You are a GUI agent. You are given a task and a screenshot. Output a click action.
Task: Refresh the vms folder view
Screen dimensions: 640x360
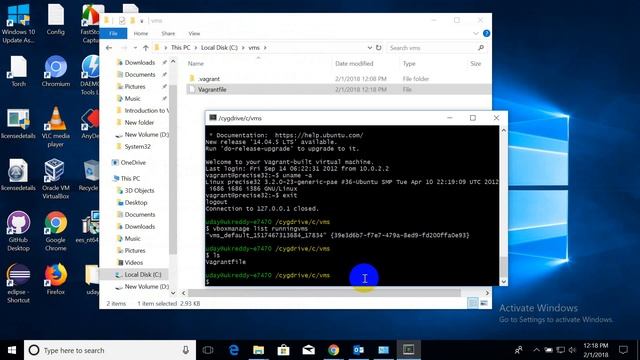coord(378,48)
